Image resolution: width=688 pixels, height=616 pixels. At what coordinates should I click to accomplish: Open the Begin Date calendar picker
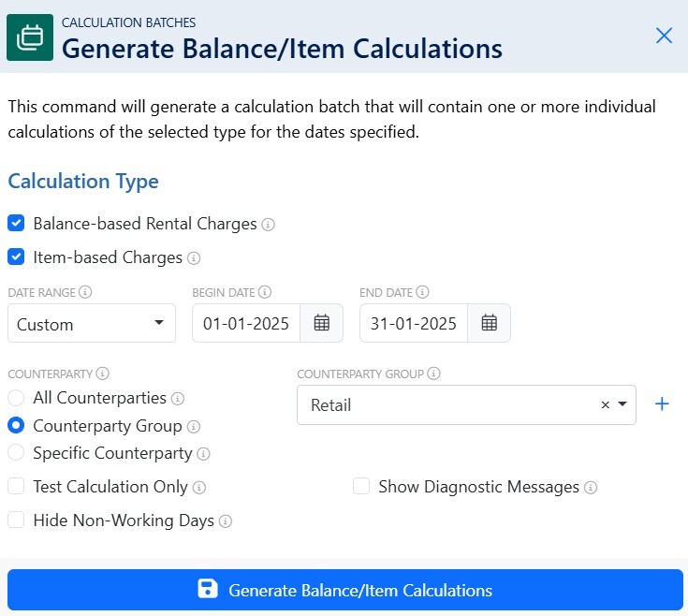point(322,323)
